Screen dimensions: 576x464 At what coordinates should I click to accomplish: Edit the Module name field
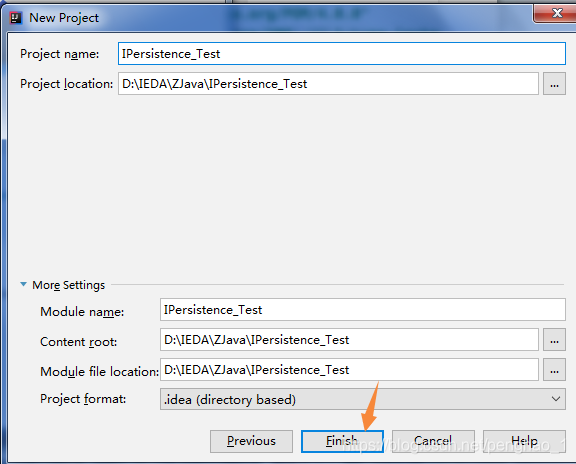(x=363, y=310)
